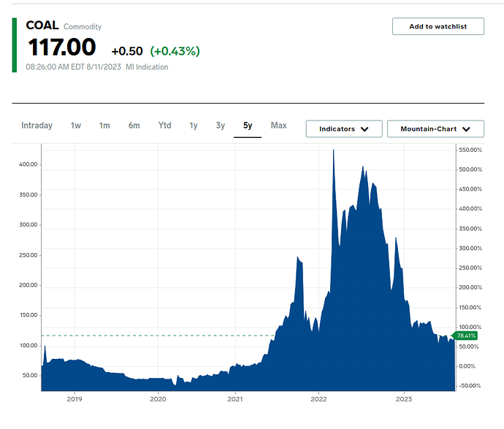
Task: Click the 400.00 left axis label
Action: tap(28, 164)
